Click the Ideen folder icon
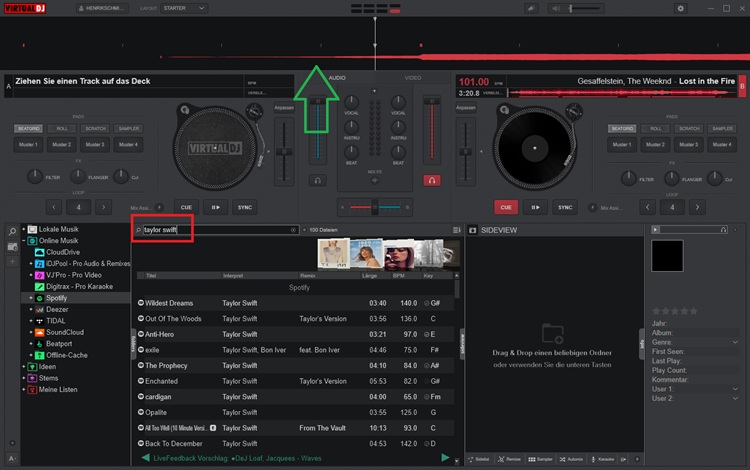 (x=32, y=367)
